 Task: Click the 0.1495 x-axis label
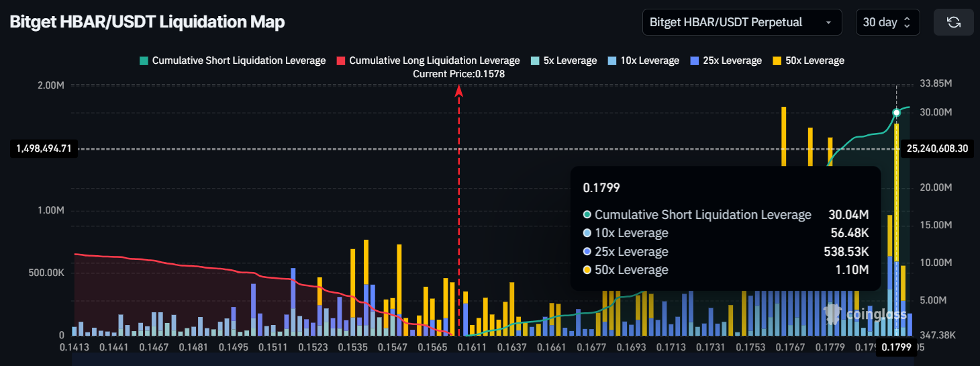[234, 347]
